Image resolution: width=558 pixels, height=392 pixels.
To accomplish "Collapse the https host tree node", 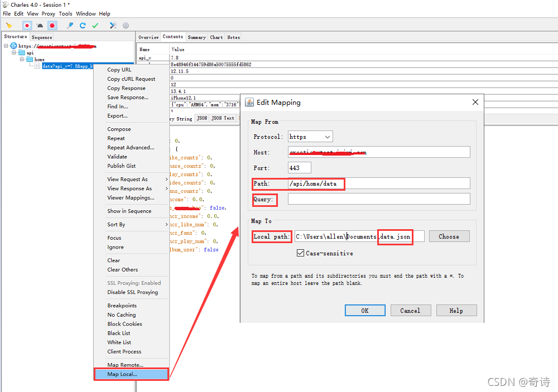I will [x=6, y=46].
